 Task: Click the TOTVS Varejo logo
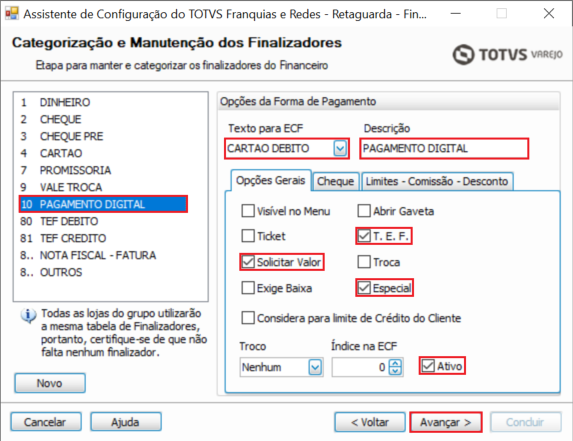[x=508, y=54]
